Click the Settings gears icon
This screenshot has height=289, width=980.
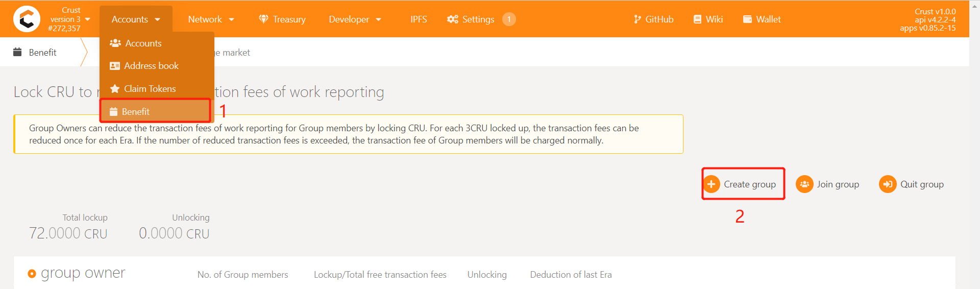tap(453, 19)
